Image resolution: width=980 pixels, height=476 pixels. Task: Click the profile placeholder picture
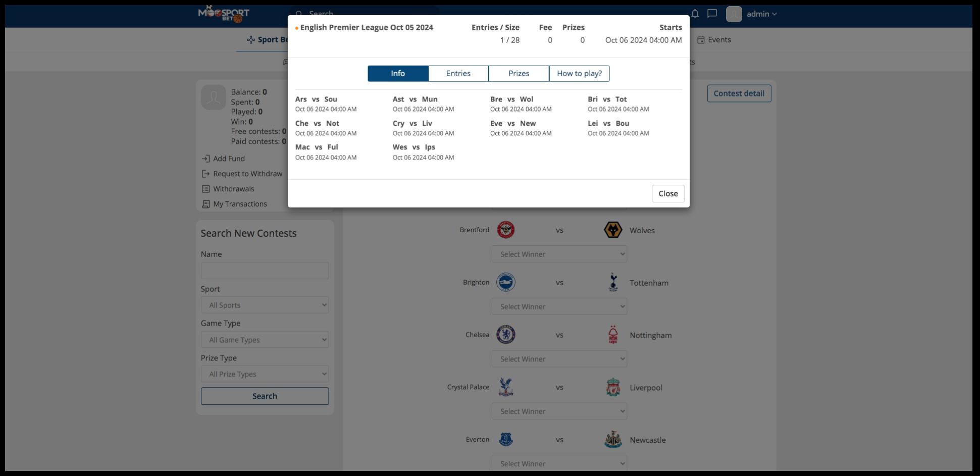click(214, 97)
